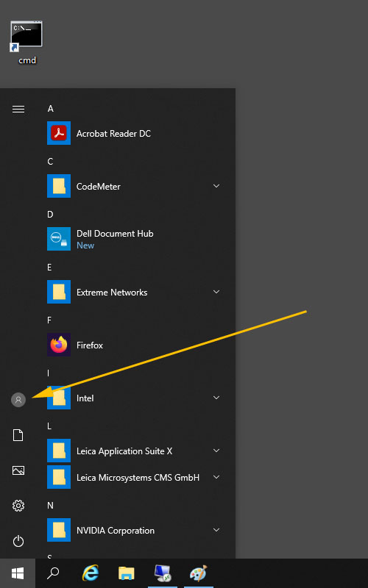This screenshot has height=588, width=368.
Task: Launch Internet Explorer from taskbar
Action: (91, 573)
